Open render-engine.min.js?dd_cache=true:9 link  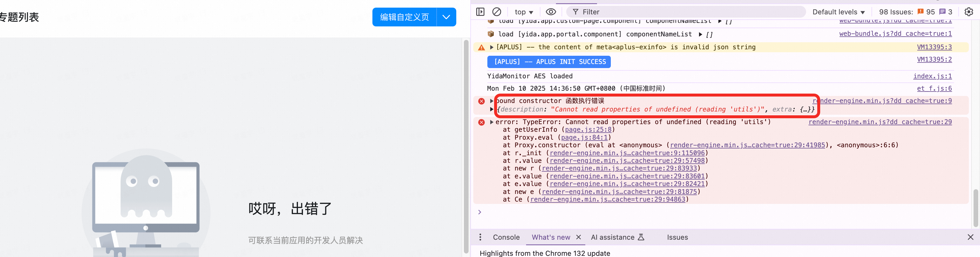pyautogui.click(x=882, y=101)
